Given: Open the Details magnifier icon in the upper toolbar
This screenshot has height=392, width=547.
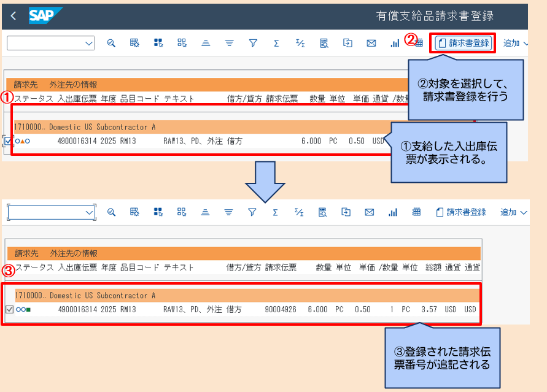Looking at the screenshot, I should (111, 43).
